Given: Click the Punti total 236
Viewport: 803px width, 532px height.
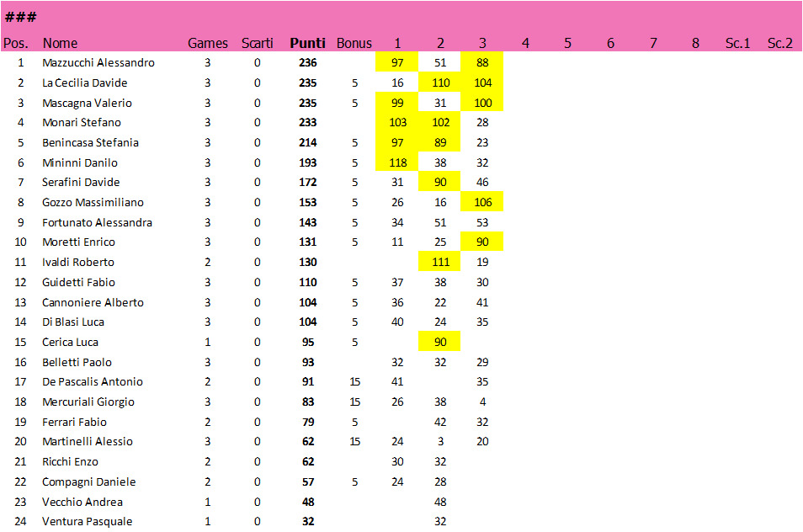Looking at the screenshot, I should [308, 62].
